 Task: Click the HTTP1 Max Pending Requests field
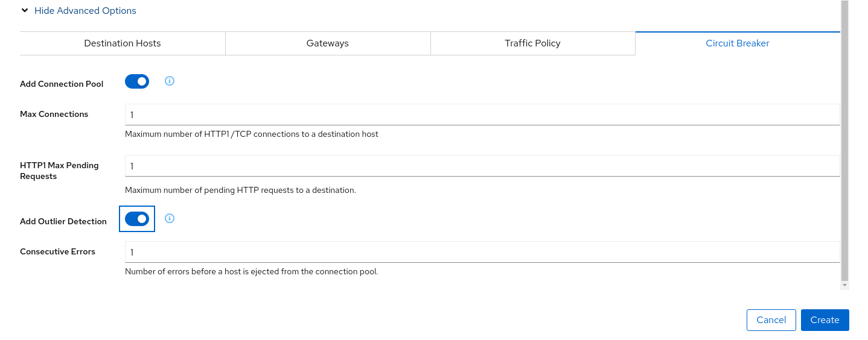[x=482, y=166]
